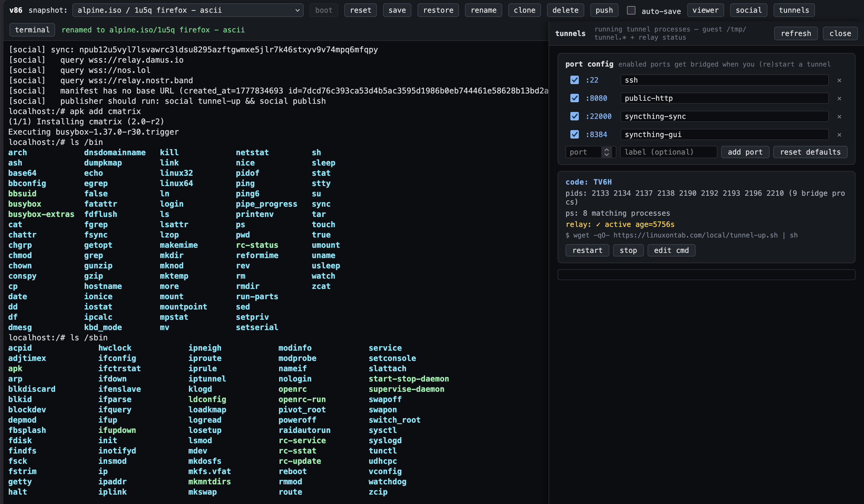
Task: Click the :22 port number
Action: tap(592, 80)
